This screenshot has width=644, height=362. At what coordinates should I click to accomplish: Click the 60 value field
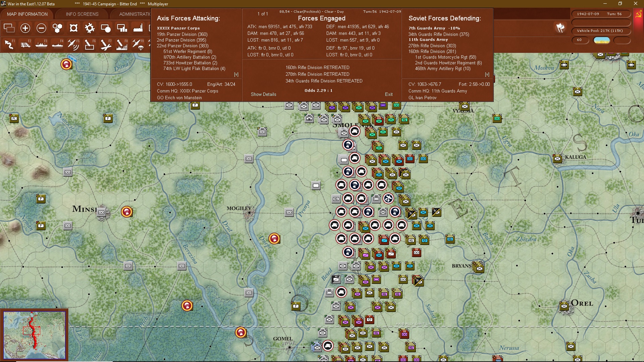[x=580, y=40]
